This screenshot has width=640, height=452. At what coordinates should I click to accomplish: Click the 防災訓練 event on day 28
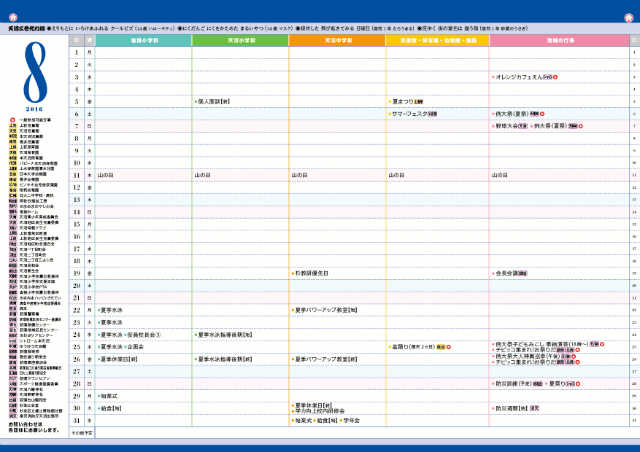click(x=518, y=383)
